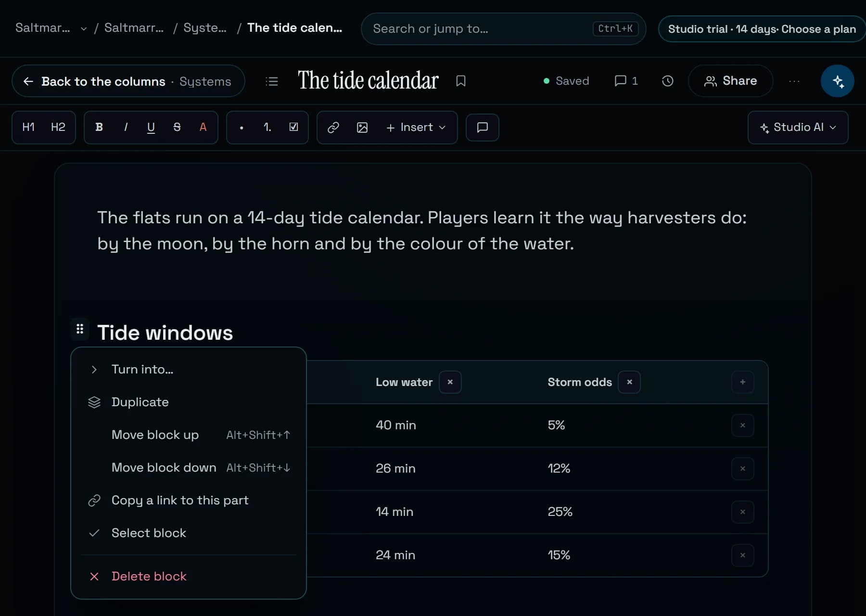Screen dimensions: 866x616
Task: Expand the Saltmar workspace switcher chevron
Action: click(x=84, y=28)
